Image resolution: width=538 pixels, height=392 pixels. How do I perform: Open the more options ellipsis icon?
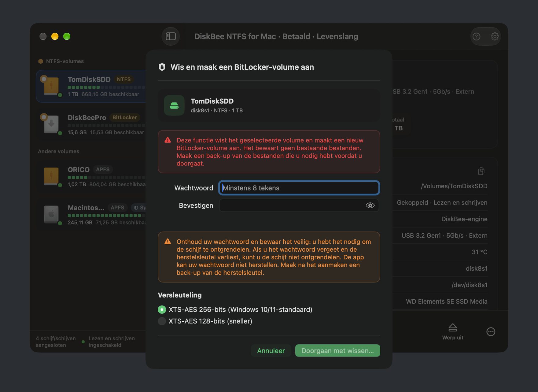[x=491, y=332]
